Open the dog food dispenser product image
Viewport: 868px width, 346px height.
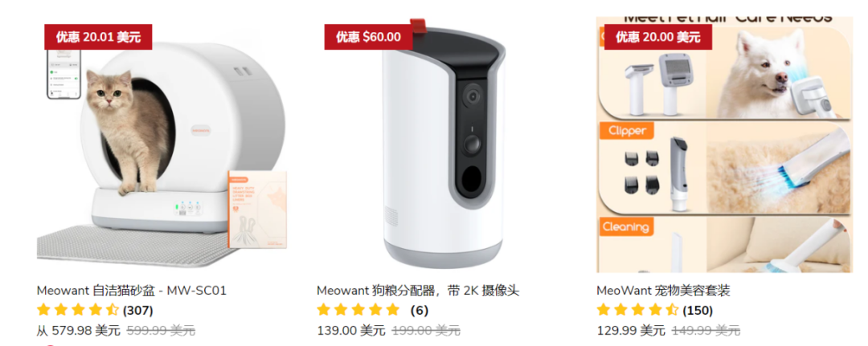click(x=443, y=145)
